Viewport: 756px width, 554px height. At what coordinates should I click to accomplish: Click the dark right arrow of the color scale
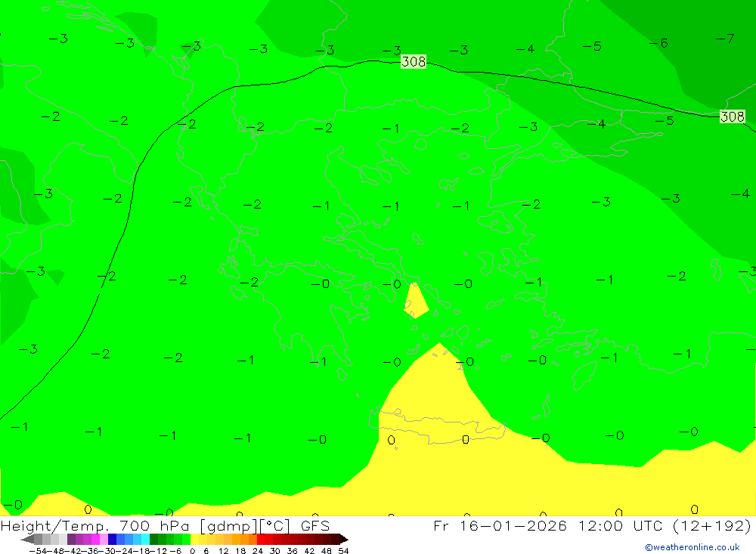pos(344,540)
